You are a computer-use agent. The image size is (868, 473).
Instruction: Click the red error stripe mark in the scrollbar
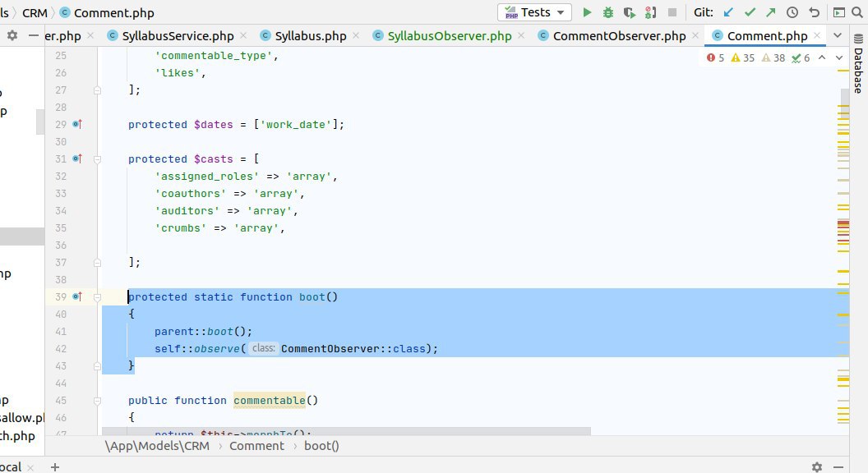(843, 223)
